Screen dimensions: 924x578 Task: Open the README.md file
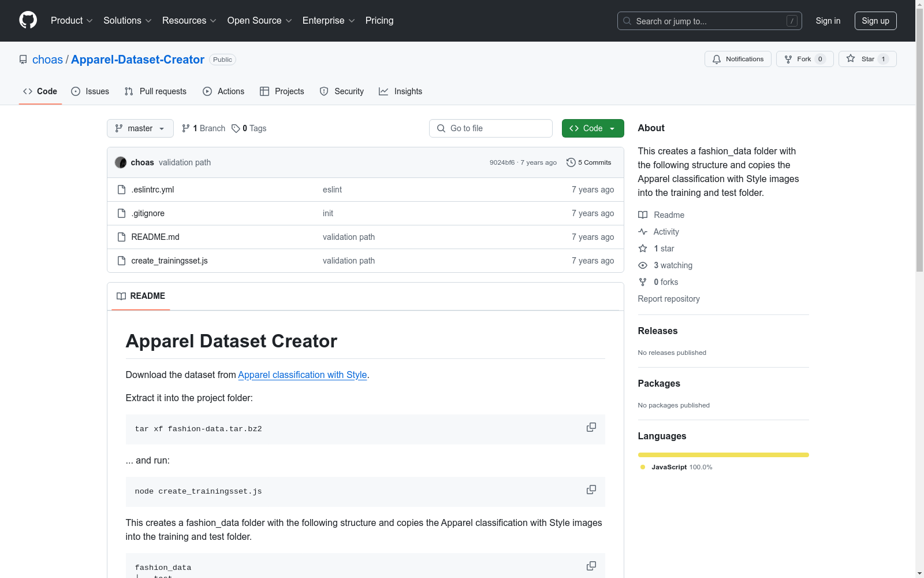click(155, 237)
